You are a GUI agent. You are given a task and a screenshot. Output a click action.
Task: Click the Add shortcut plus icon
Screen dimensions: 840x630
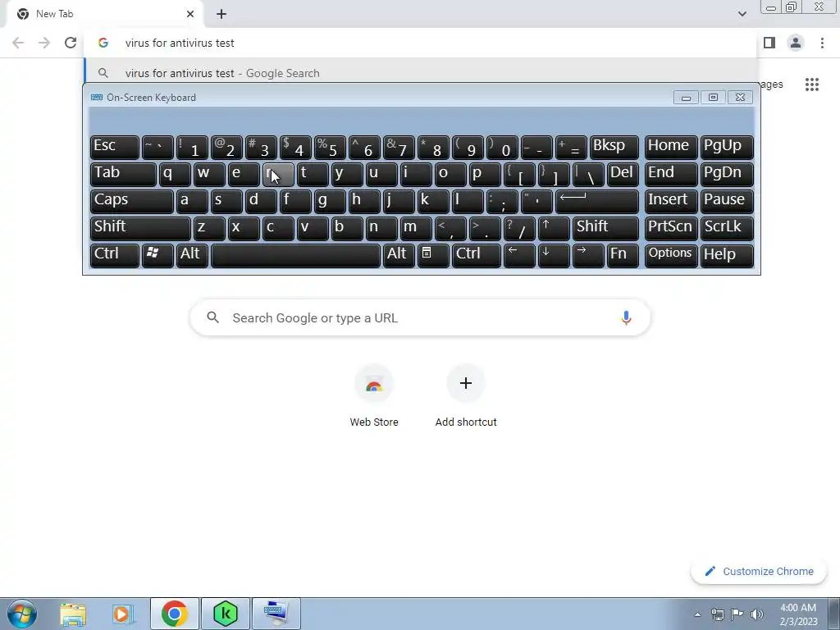point(466,383)
